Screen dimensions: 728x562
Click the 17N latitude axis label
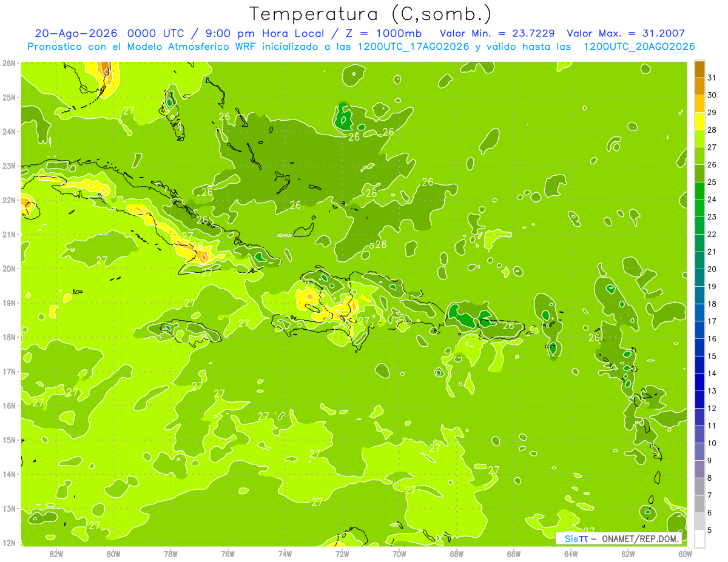pyautogui.click(x=9, y=371)
